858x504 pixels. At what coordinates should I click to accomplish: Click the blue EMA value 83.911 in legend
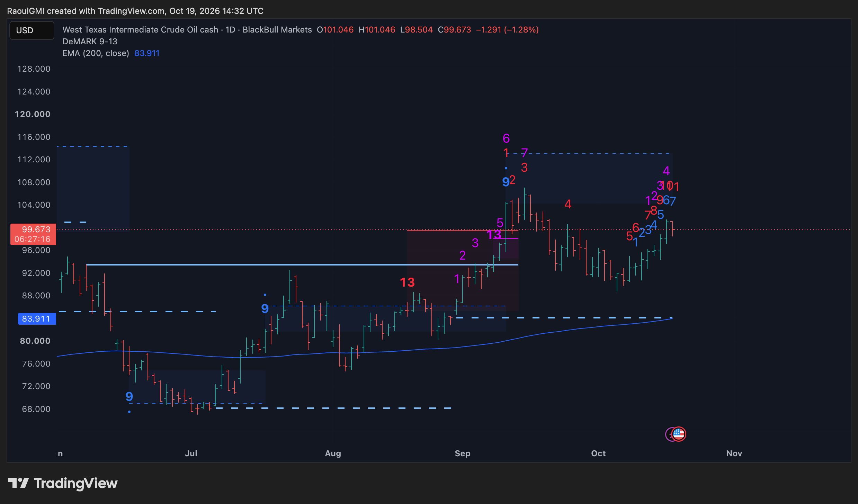(147, 53)
